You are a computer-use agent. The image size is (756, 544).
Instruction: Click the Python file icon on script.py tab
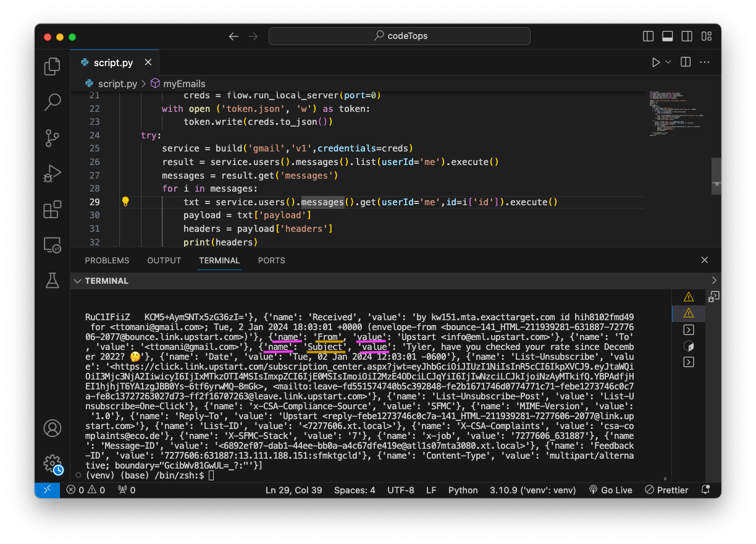pyautogui.click(x=85, y=62)
